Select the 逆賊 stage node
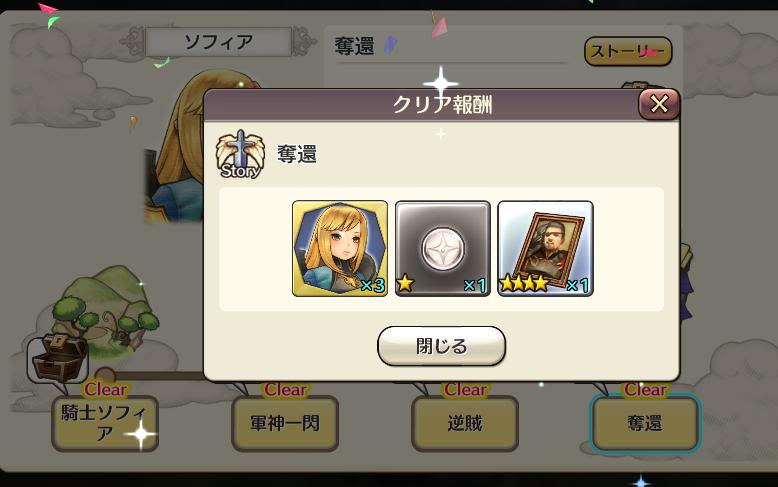 click(465, 424)
